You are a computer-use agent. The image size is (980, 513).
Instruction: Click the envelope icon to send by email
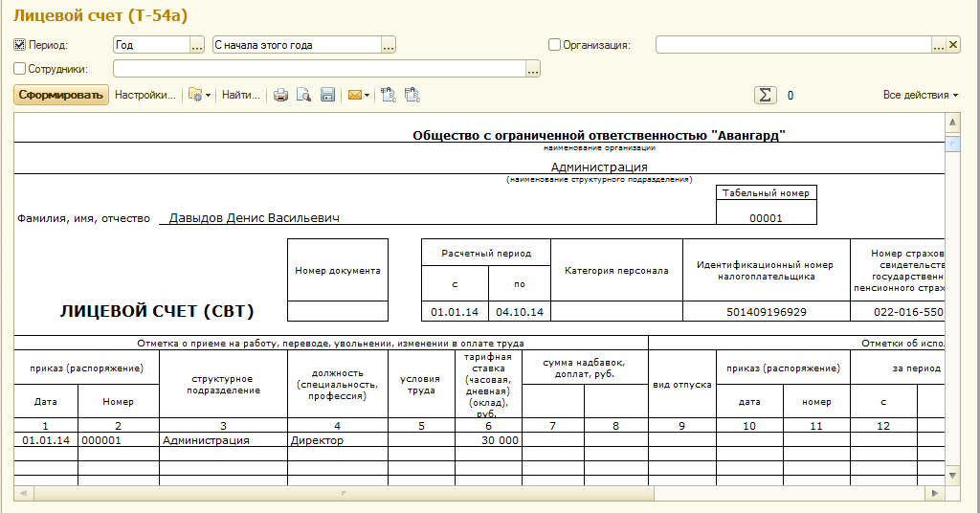click(x=355, y=95)
